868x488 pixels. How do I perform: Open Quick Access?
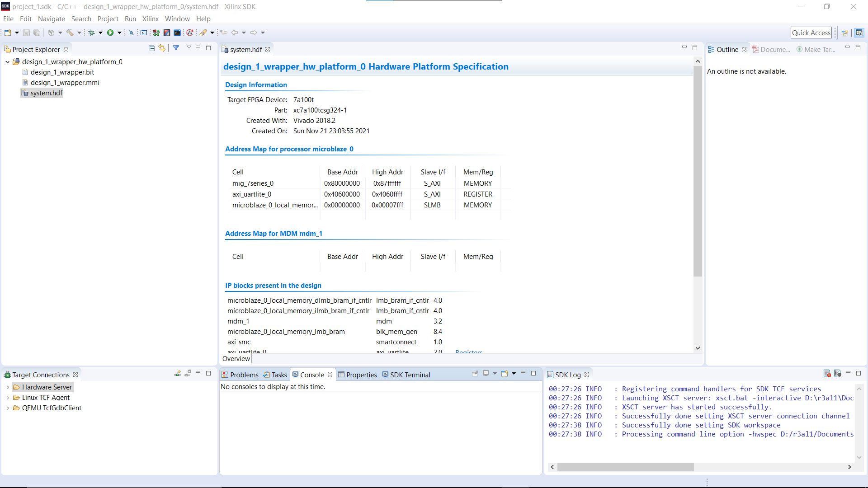[811, 33]
